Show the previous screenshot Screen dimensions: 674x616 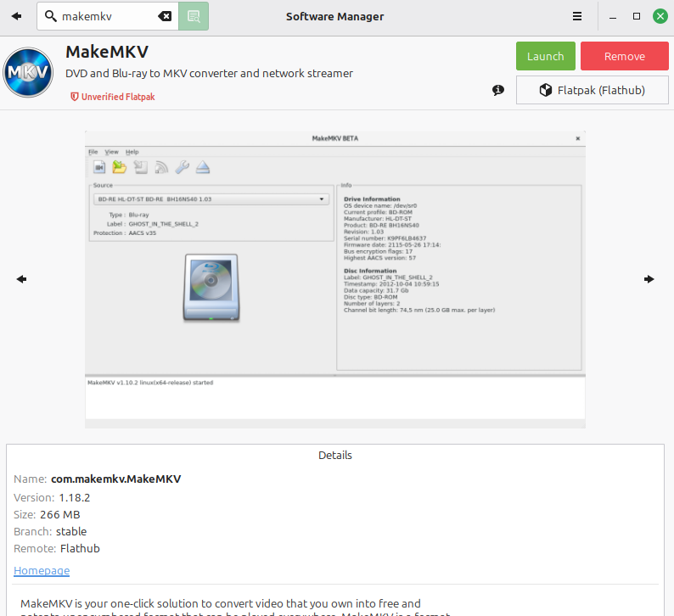point(21,279)
